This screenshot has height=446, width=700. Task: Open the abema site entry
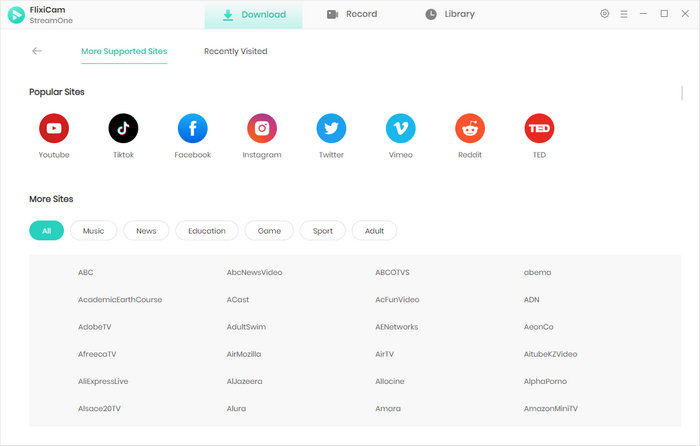[538, 272]
